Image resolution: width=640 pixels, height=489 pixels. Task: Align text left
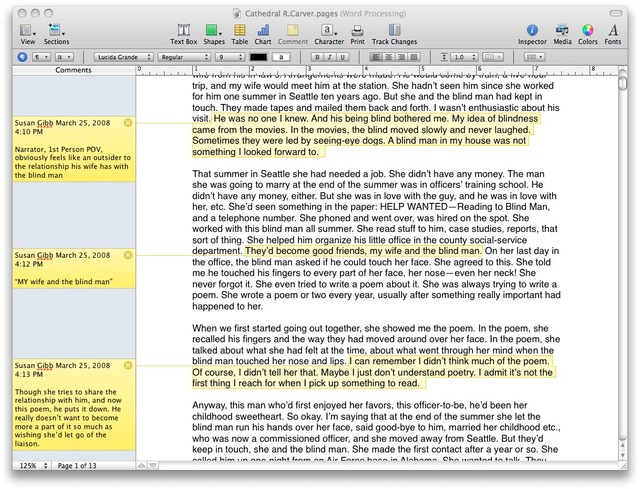click(x=376, y=57)
